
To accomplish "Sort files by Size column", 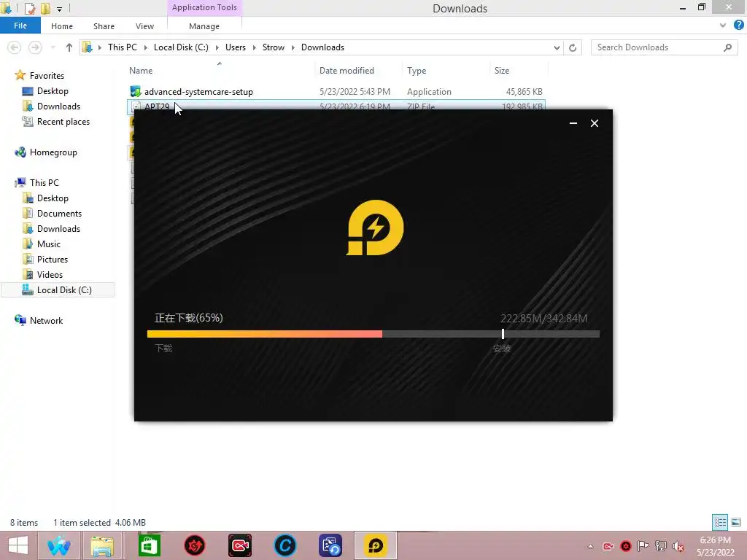I will [x=502, y=71].
